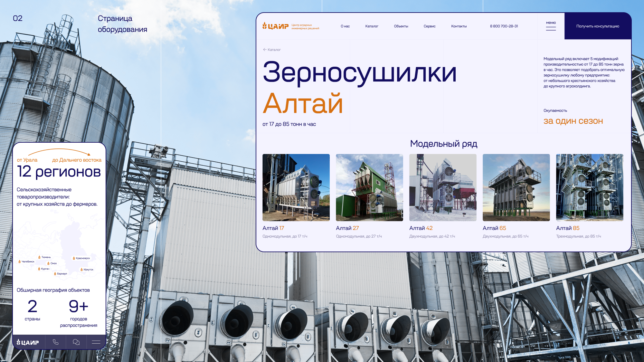The image size is (644, 362).
Task: Click the Алтай 42 title link
Action: pos(421,228)
